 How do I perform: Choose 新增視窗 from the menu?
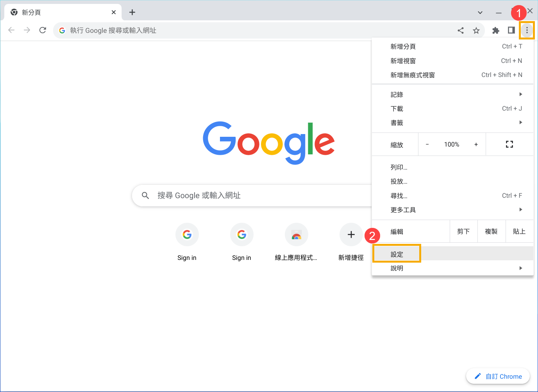coord(452,61)
